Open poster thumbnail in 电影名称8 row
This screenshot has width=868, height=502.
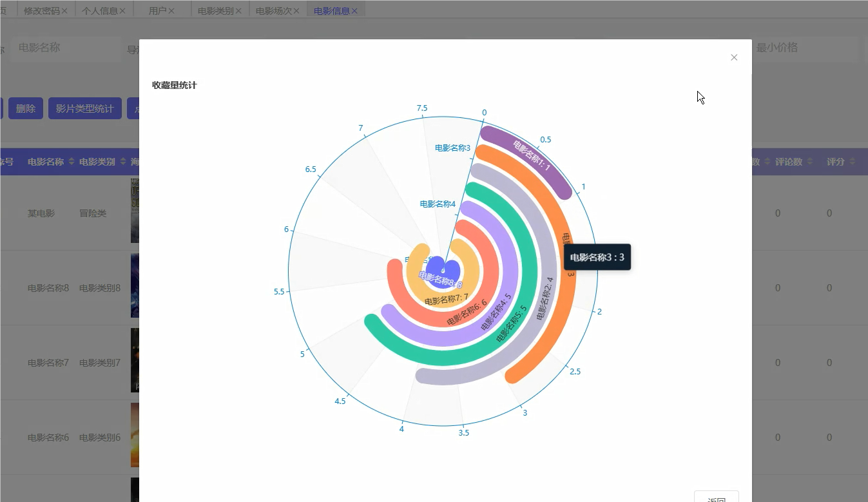tap(135, 285)
